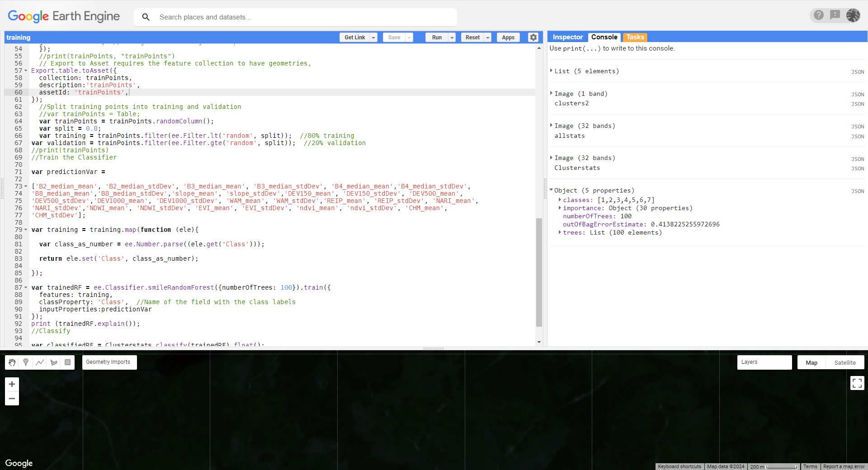868x470 pixels.
Task: Click the JSON link for Object entry
Action: point(858,191)
